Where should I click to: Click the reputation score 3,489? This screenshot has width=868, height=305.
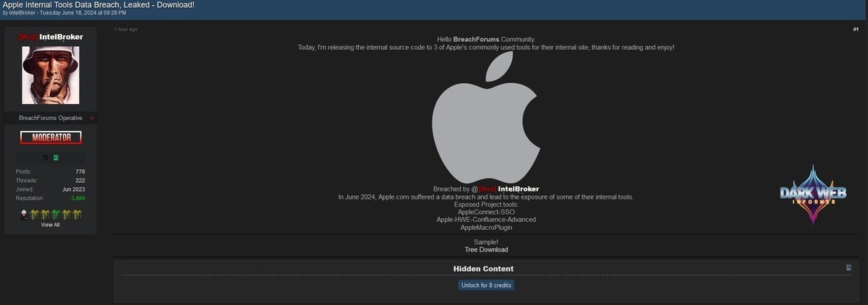coord(77,198)
